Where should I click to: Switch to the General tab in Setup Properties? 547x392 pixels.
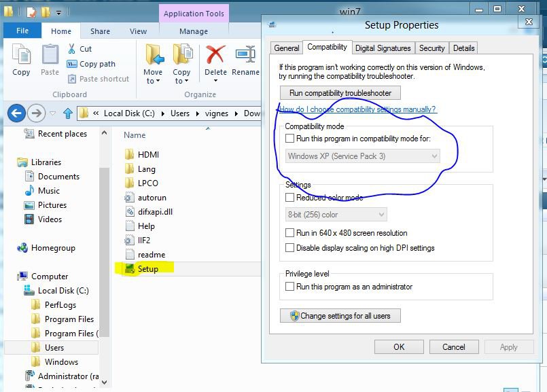pos(286,48)
